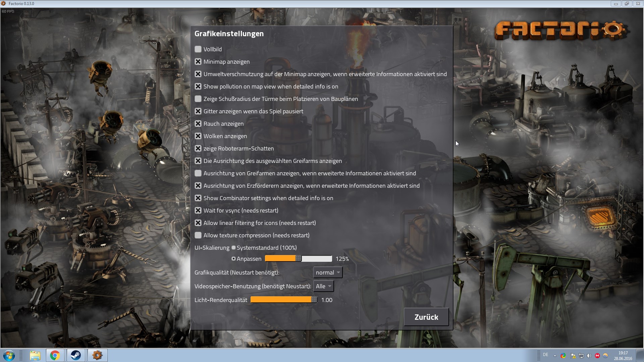Select Systemstandard (100%) radio button

[233, 248]
